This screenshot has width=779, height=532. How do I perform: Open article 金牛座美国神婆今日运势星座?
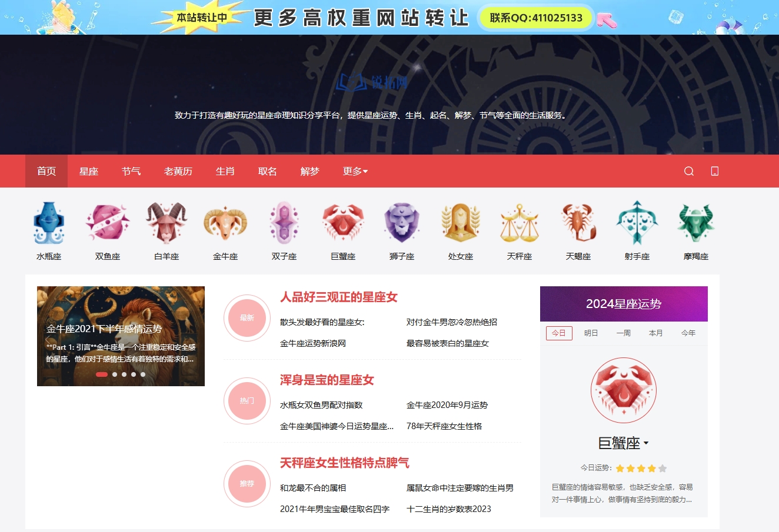click(x=337, y=426)
